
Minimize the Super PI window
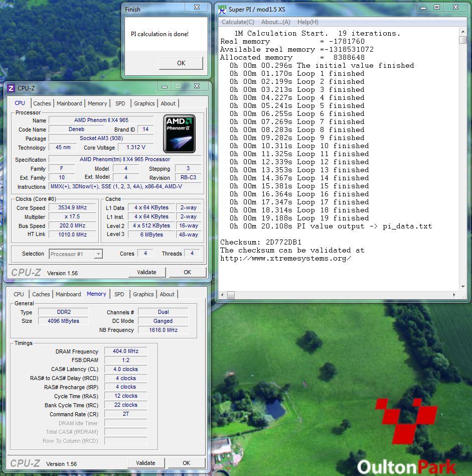423,8
